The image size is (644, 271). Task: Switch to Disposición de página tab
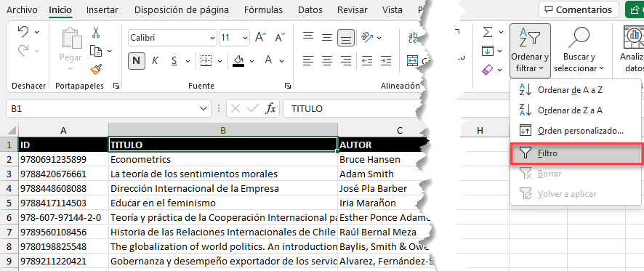click(x=182, y=10)
